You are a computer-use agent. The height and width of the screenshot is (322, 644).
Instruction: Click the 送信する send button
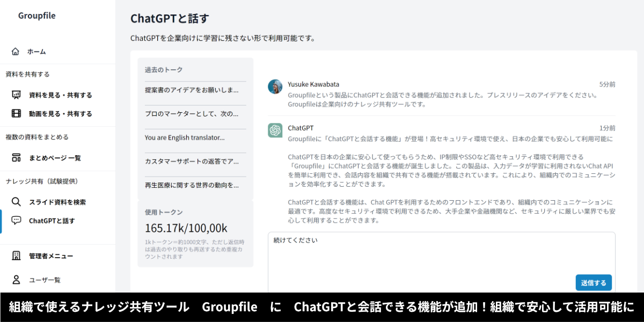click(594, 283)
